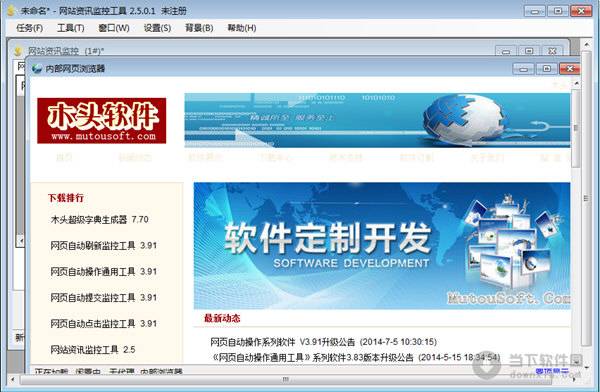Maximize the main application window
Screen dimensions: 600x392
[558, 11]
